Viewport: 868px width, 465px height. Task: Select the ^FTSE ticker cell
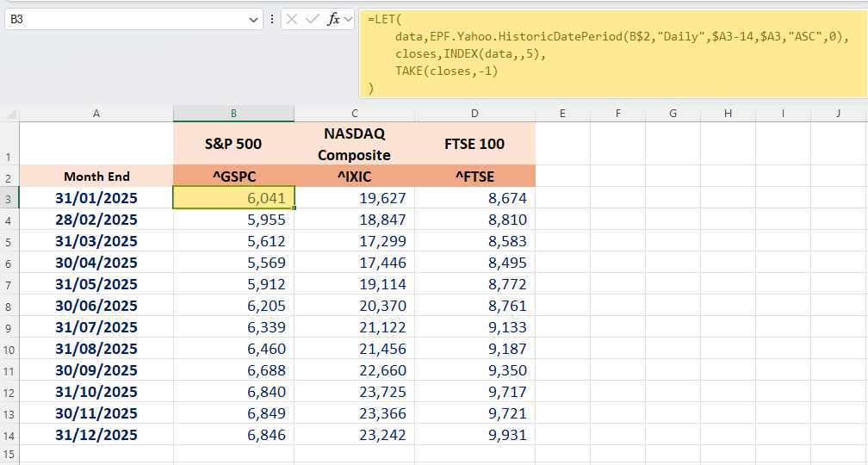(x=475, y=176)
